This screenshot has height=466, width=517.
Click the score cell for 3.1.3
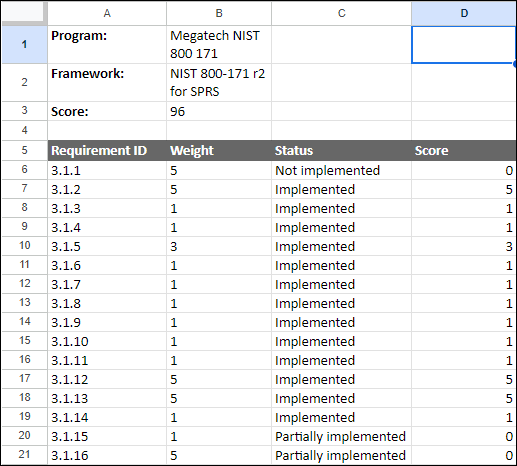pyautogui.click(x=464, y=208)
